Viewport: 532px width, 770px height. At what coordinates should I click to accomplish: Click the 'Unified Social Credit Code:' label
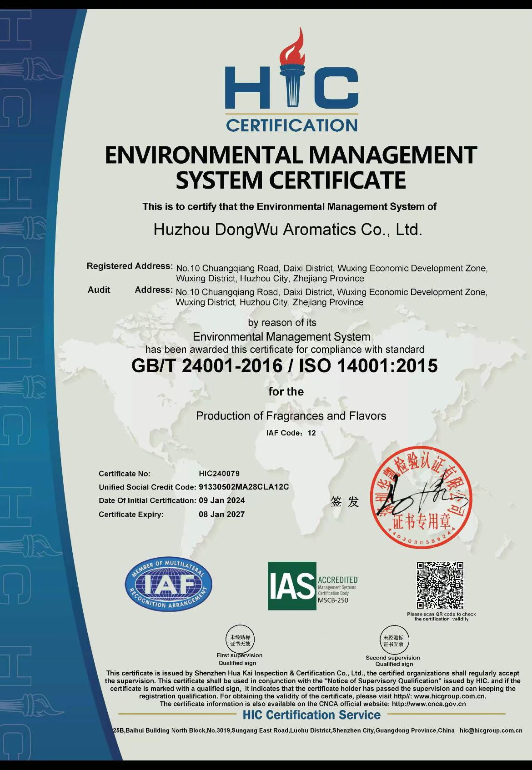(147, 487)
